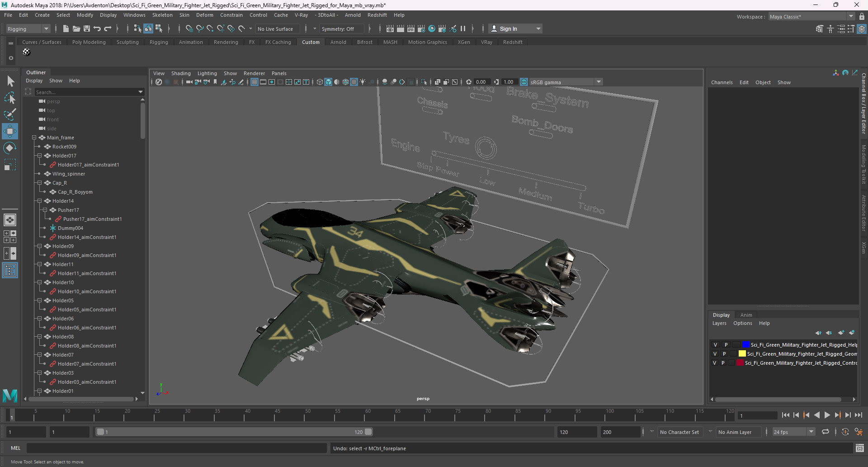Create a new empty display layer
The width and height of the screenshot is (868, 467).
pos(841,333)
